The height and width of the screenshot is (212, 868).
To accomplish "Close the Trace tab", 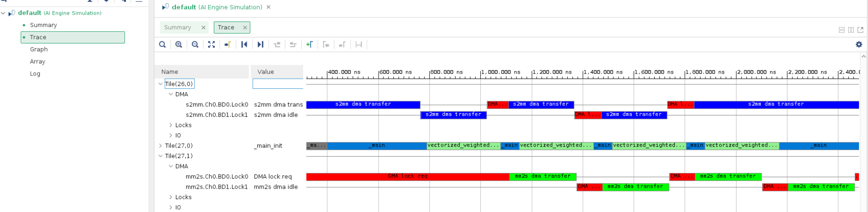I will [x=245, y=27].
